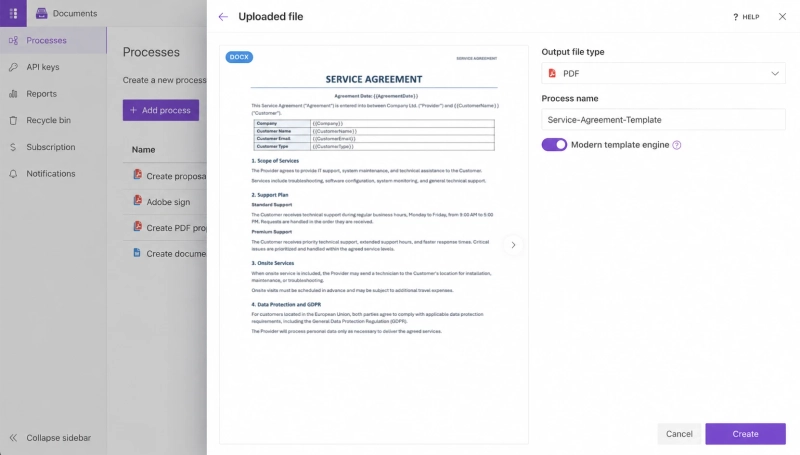Select the Create document process row

click(x=165, y=254)
